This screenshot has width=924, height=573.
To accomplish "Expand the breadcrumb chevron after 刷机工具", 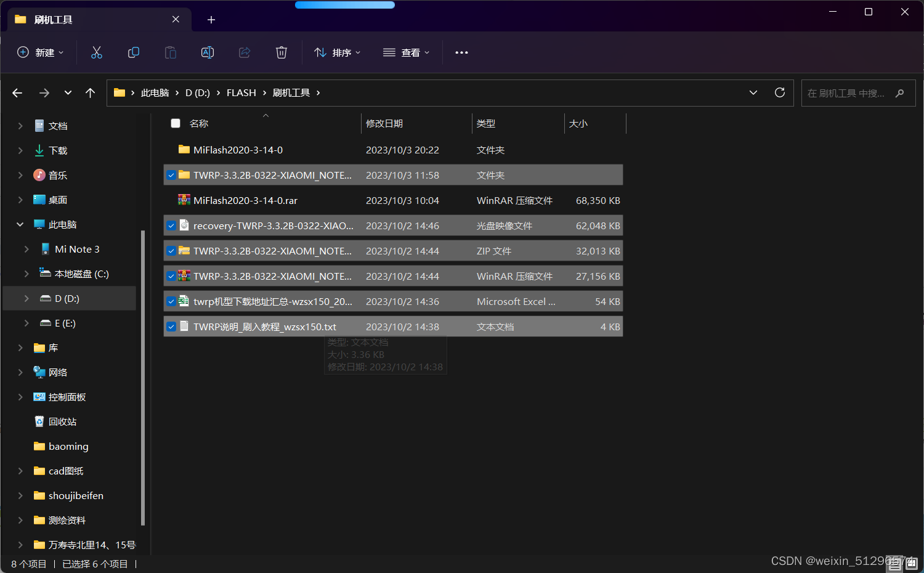I will (x=318, y=92).
